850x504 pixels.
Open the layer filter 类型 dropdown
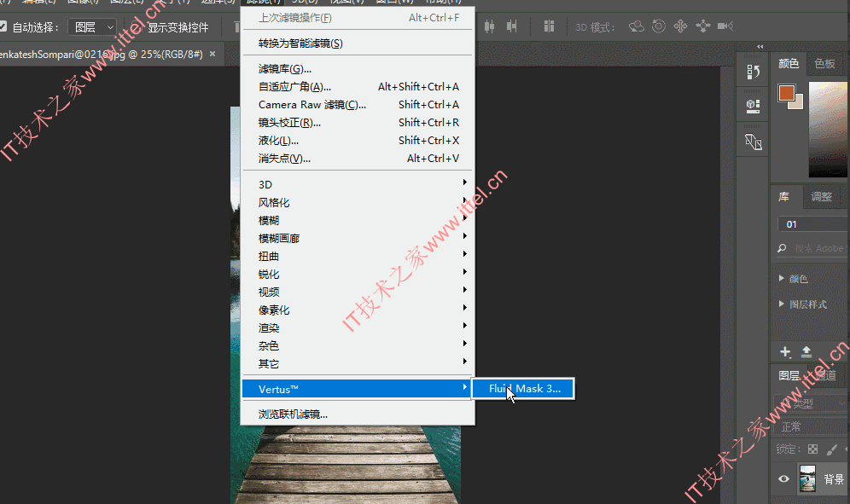pos(812,403)
